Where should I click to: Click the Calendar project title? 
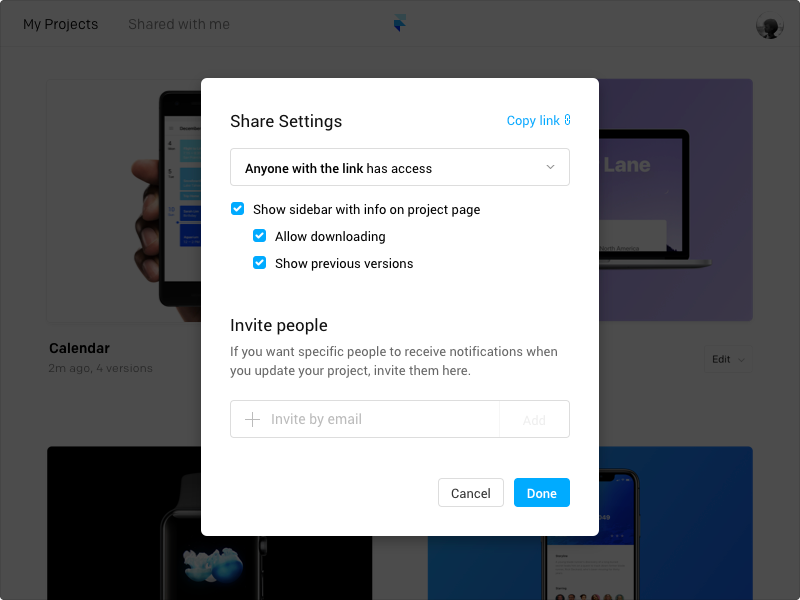coord(79,348)
